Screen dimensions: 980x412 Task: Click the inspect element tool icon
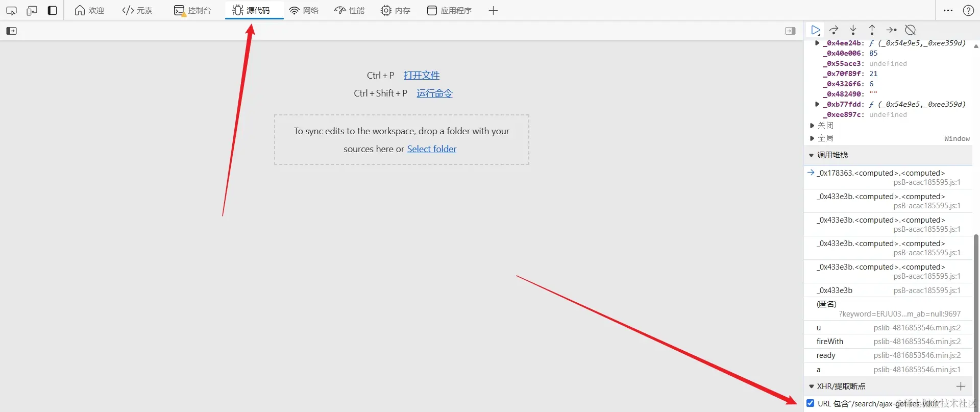coord(11,10)
